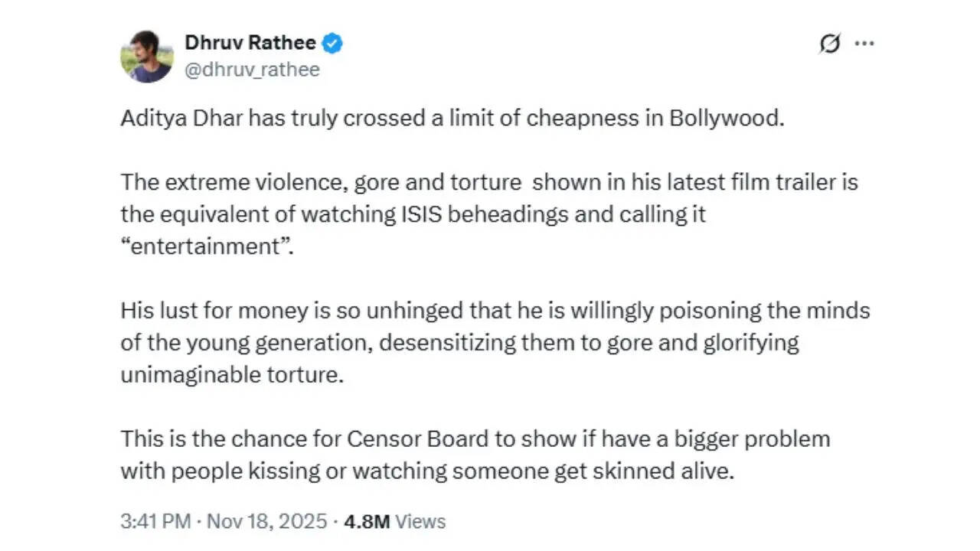The width and height of the screenshot is (980, 551).
Task: Open Dhruv Rathee's profile picture
Action: point(146,57)
